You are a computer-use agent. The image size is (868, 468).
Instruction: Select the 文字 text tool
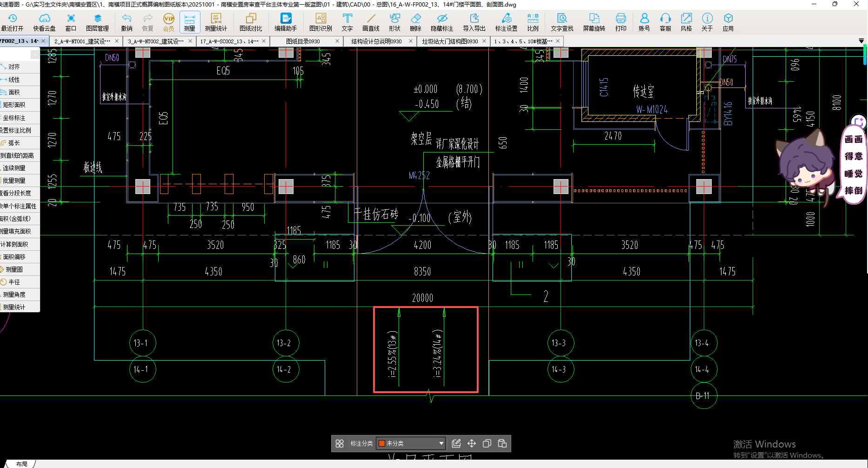point(347,22)
